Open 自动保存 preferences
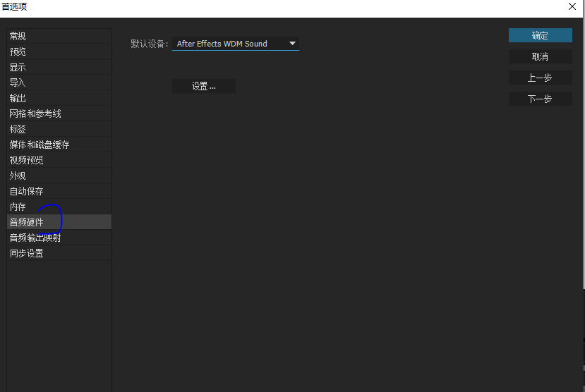Screen dimensions: 585x392 [x=59, y=192]
